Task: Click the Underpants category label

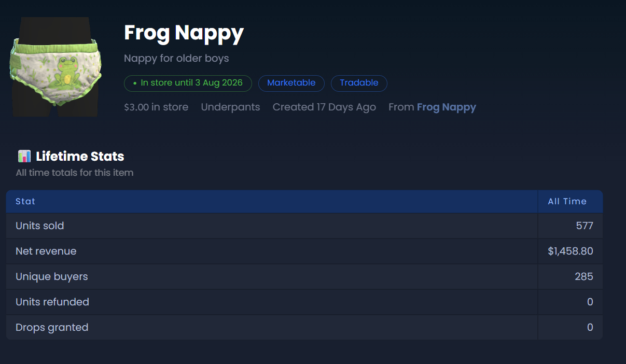Action: click(x=230, y=107)
